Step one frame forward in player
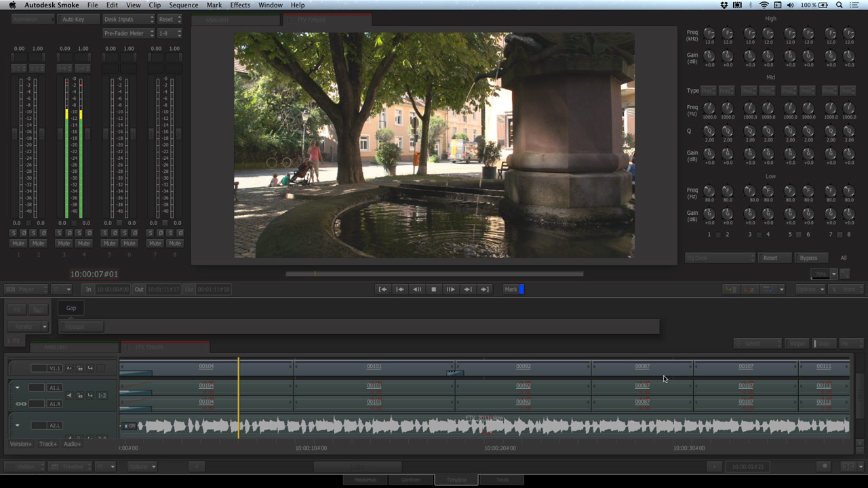 [x=450, y=289]
